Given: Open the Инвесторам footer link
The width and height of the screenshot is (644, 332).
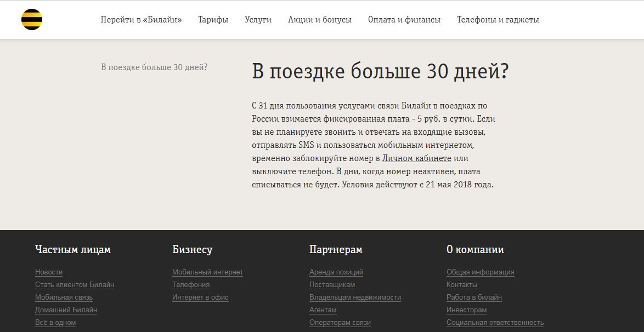Looking at the screenshot, I should point(467,310).
